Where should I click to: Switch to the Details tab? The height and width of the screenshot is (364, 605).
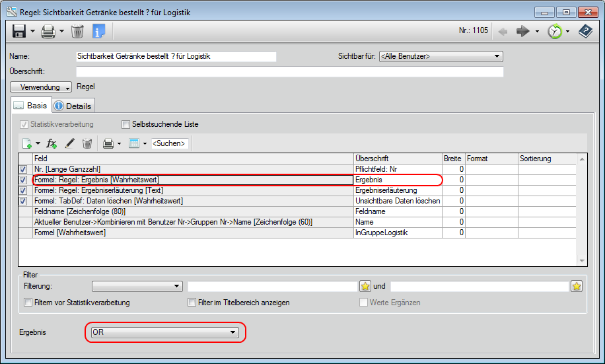pyautogui.click(x=73, y=106)
